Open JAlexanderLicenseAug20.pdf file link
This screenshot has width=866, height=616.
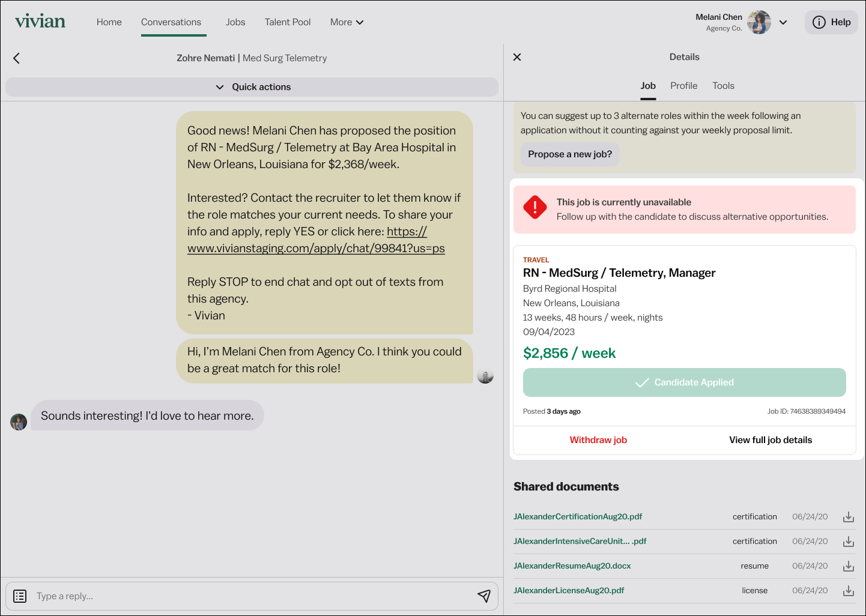[569, 590]
